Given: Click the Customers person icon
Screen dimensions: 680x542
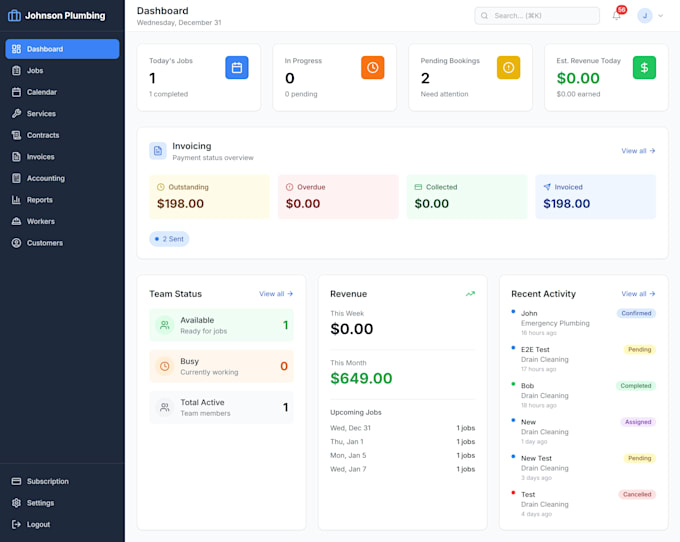Looking at the screenshot, I should click(16, 243).
